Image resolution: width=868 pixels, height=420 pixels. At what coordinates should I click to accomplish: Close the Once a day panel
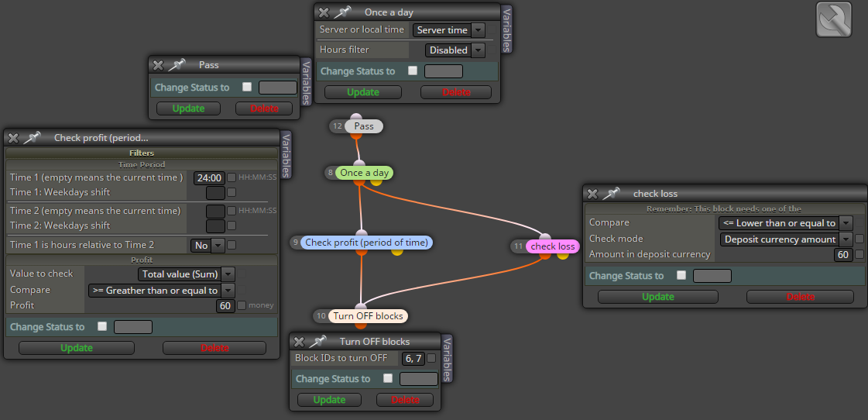324,12
